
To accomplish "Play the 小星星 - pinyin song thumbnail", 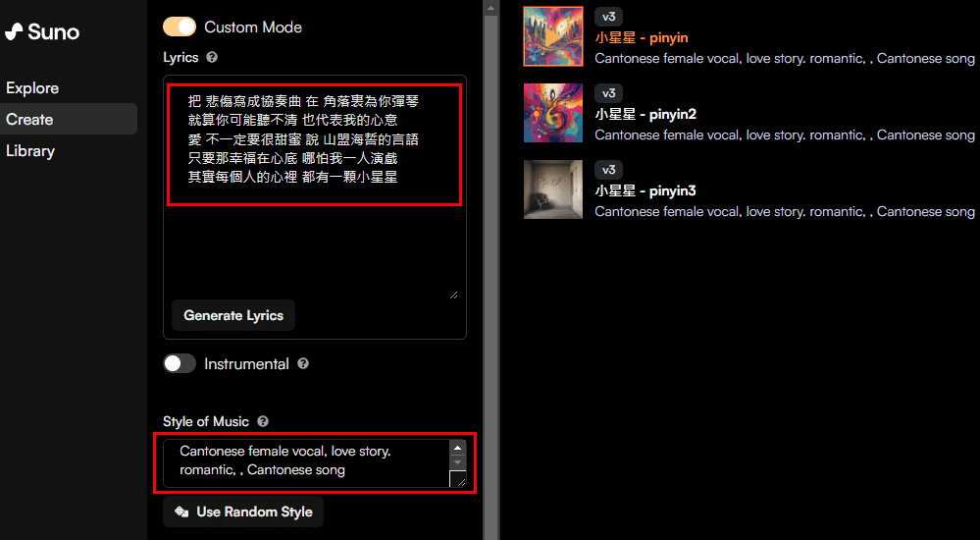I will coord(553,36).
